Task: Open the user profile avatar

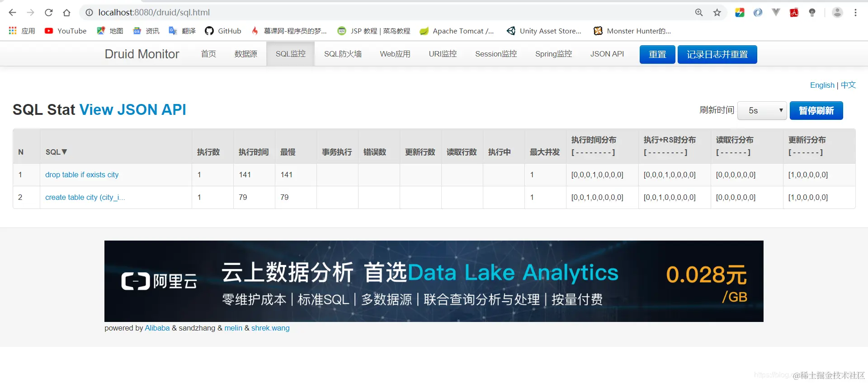Action: 837,13
